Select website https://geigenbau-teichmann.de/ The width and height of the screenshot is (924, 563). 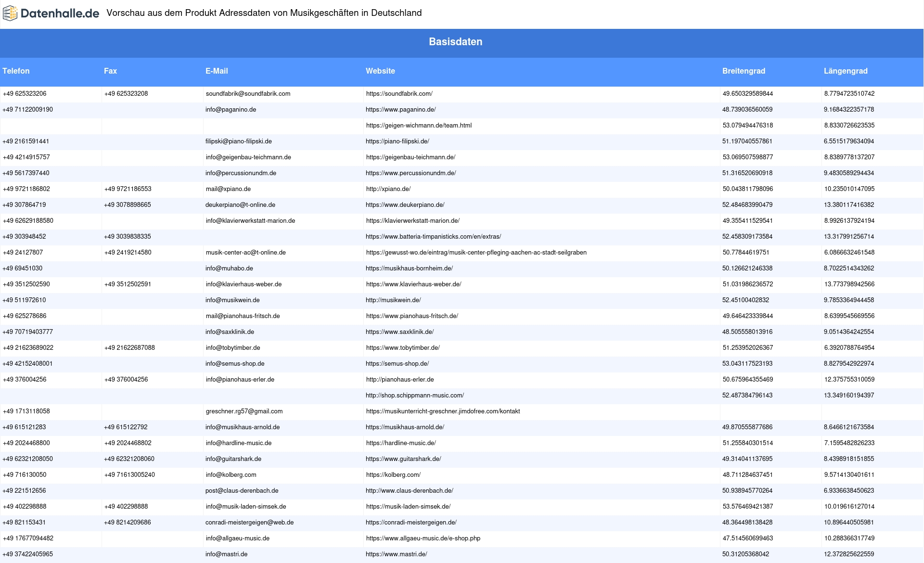pyautogui.click(x=411, y=157)
